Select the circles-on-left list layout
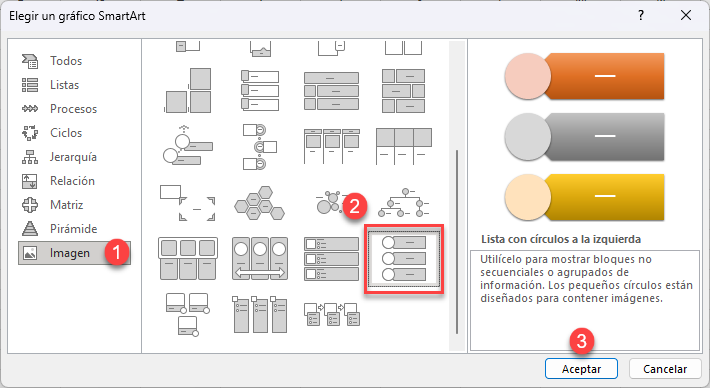The width and height of the screenshot is (710, 388). (403, 259)
